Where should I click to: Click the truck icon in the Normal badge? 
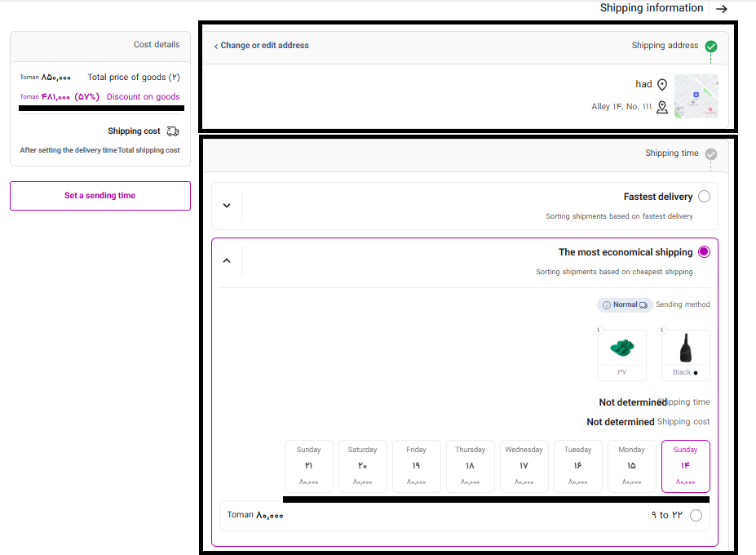click(643, 305)
